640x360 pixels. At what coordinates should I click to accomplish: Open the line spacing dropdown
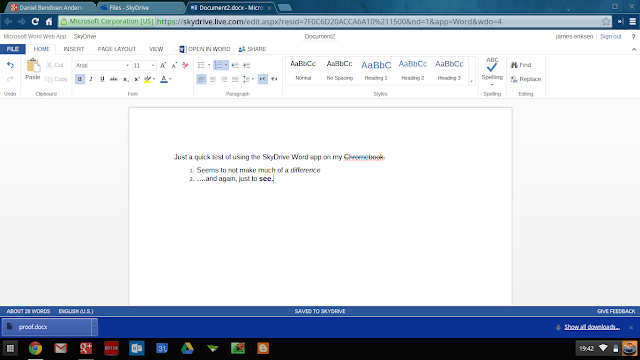tap(248, 79)
